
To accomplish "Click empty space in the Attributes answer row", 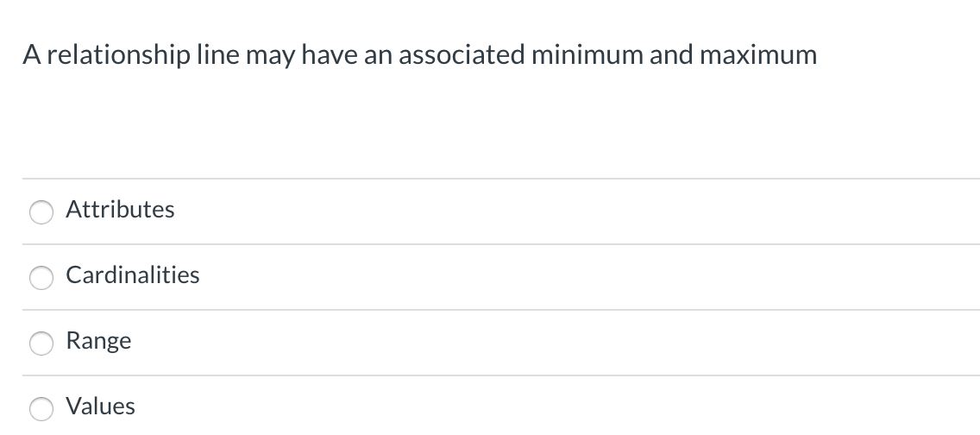I will (x=562, y=211).
